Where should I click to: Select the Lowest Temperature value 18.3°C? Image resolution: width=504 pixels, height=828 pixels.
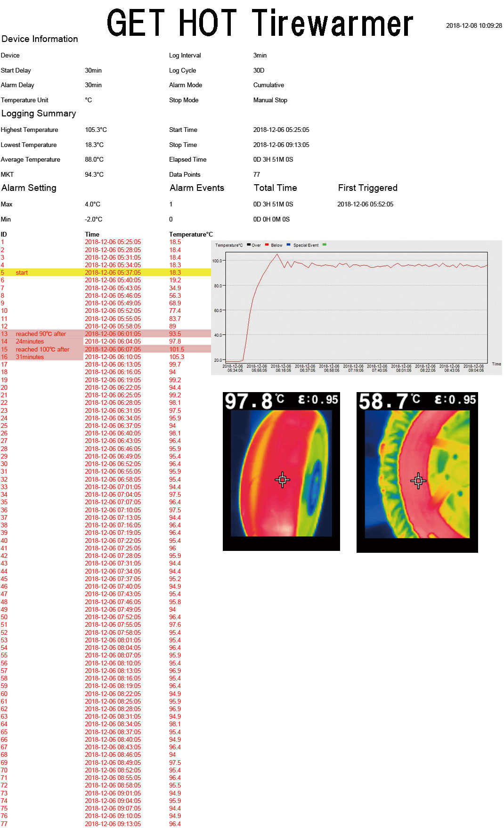coord(94,145)
